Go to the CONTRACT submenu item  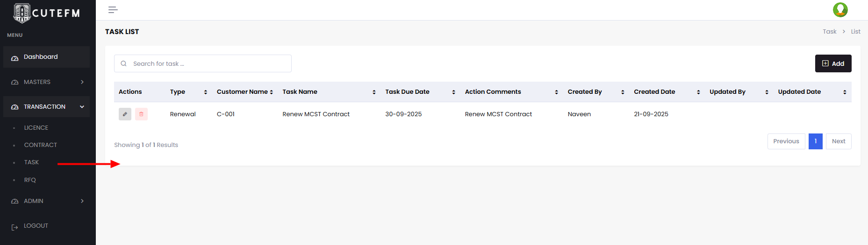[41, 145]
